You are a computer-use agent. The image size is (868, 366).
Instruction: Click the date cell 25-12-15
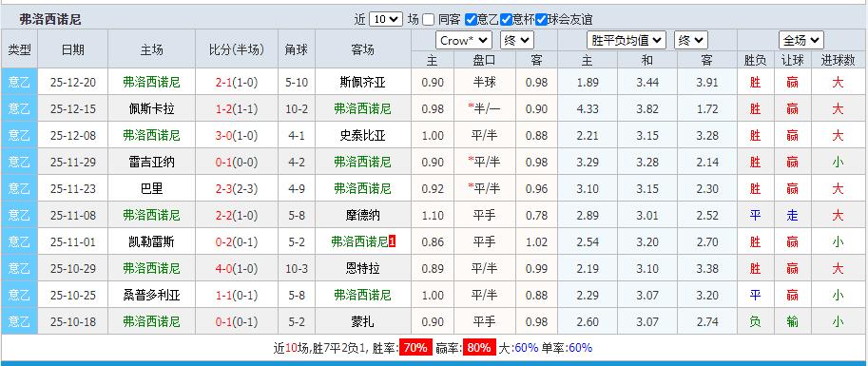[x=73, y=109]
